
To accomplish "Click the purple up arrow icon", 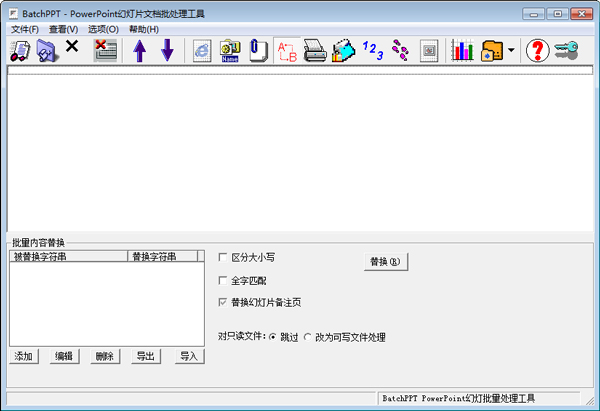I will click(x=139, y=50).
